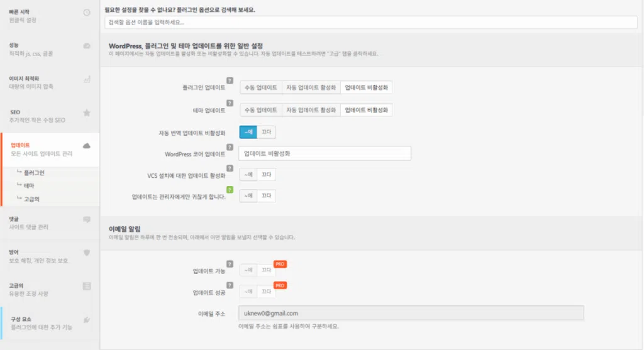
Task: Click the option search field at the top
Action: (372, 23)
